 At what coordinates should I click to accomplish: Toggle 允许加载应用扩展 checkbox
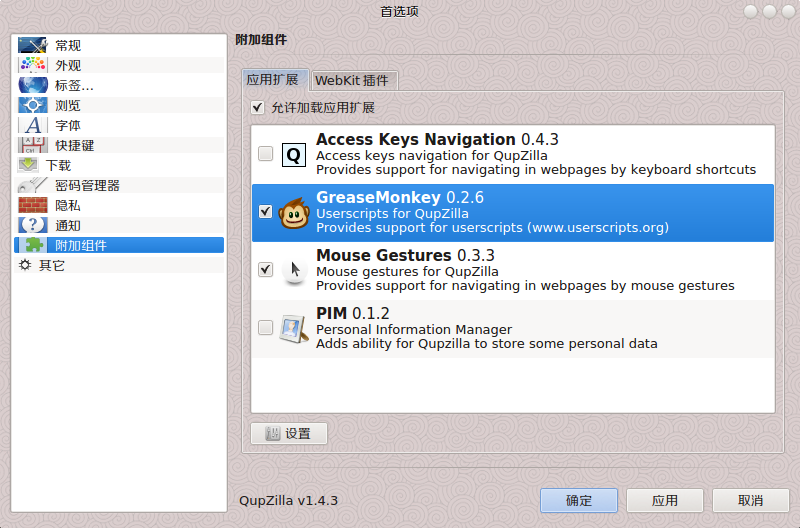coord(258,108)
